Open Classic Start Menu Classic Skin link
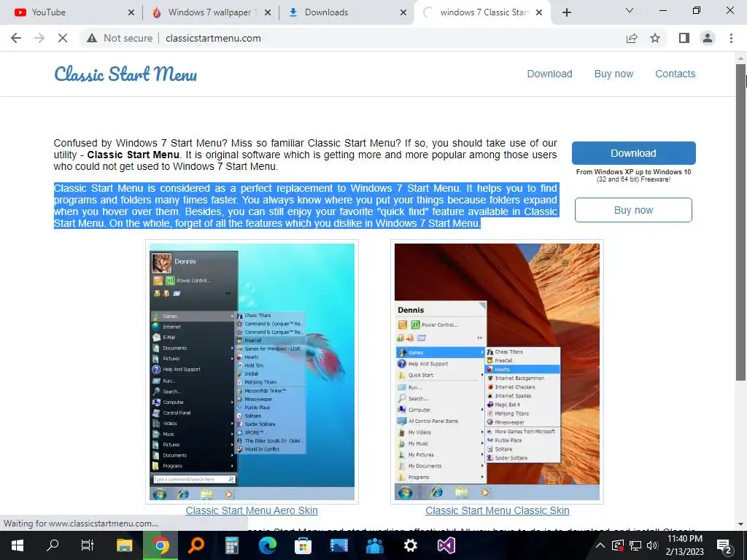Image resolution: width=747 pixels, height=560 pixels. pos(498,510)
